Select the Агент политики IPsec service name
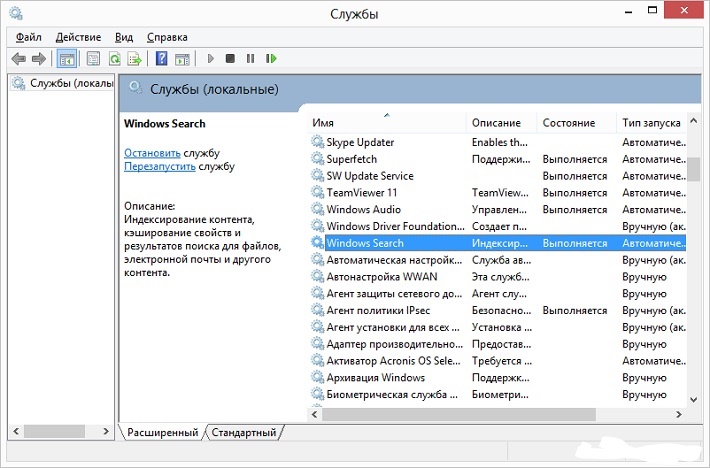The width and height of the screenshot is (710, 468). (x=378, y=310)
